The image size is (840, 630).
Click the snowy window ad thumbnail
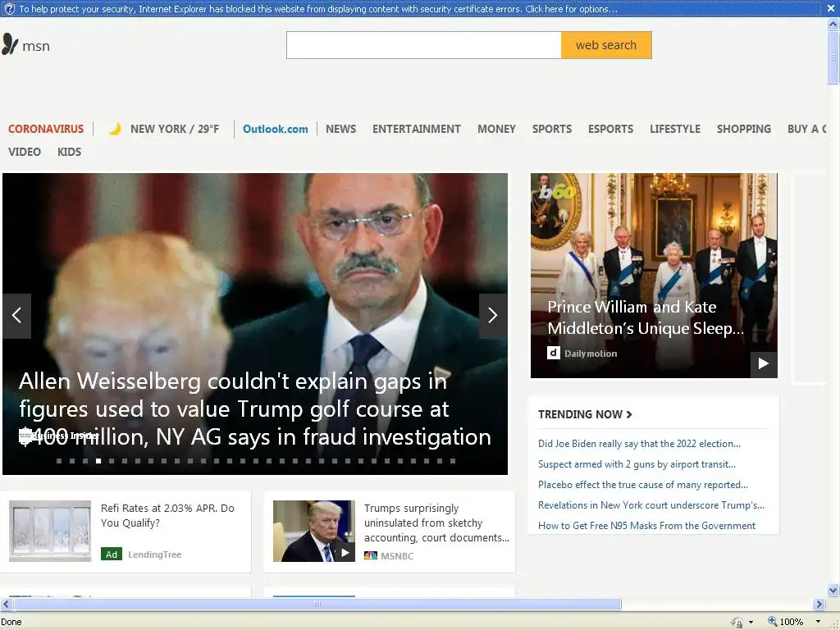50,531
